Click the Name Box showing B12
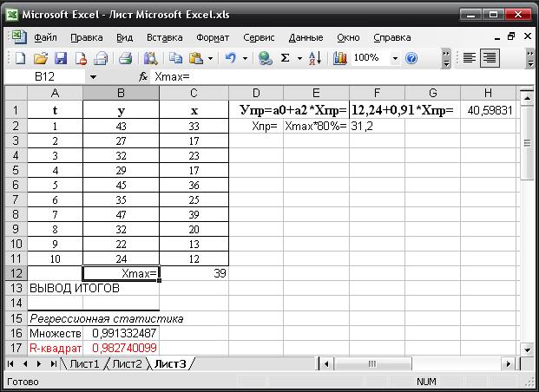 point(44,77)
